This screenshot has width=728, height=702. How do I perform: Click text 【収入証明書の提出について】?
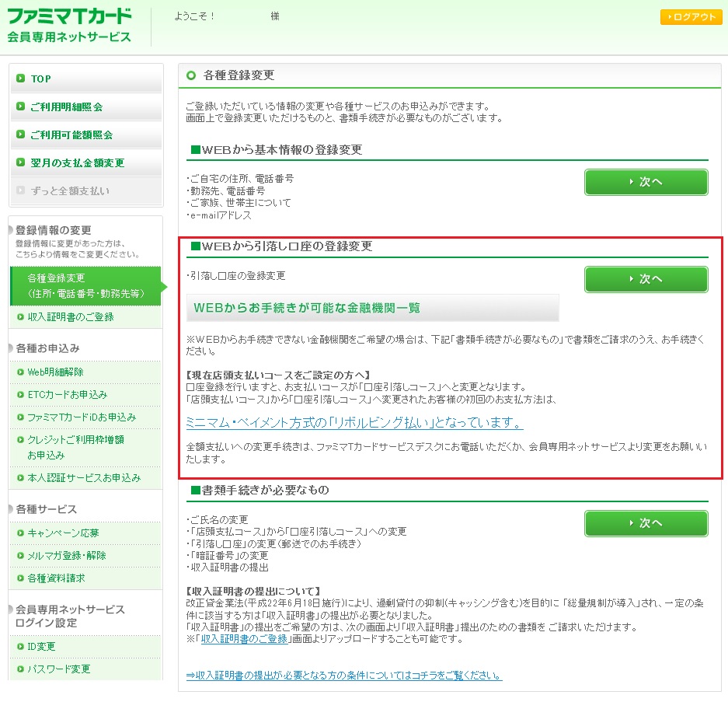(253, 591)
